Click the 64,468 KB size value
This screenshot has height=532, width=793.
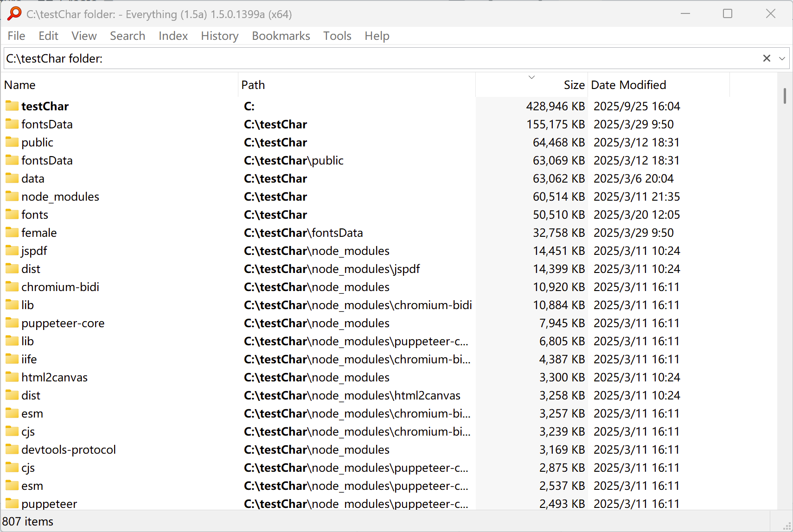pos(559,142)
